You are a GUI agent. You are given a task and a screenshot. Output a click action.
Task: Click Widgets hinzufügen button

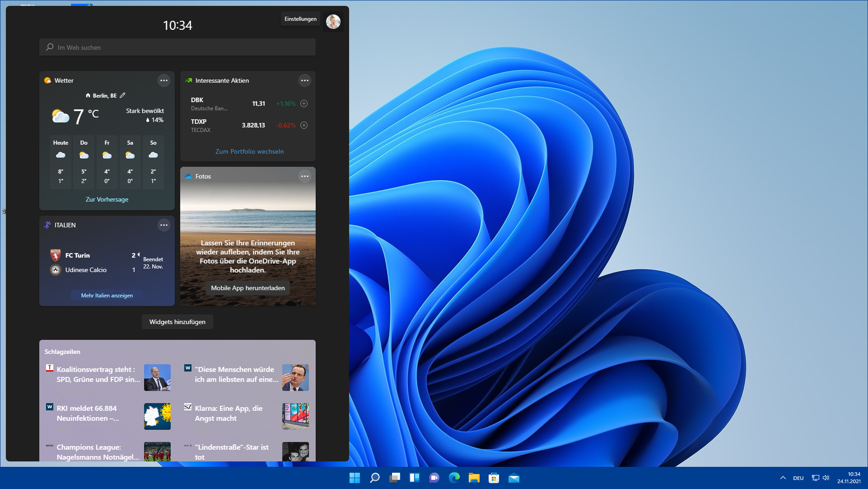click(x=177, y=322)
